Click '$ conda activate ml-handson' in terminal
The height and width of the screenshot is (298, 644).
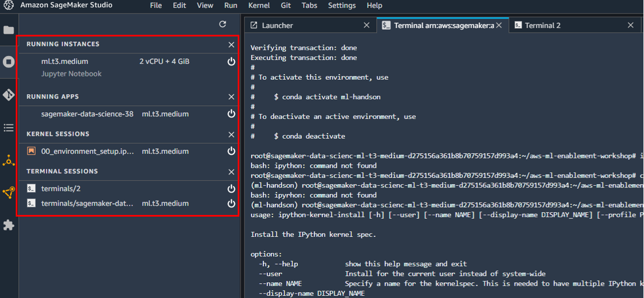[328, 97]
